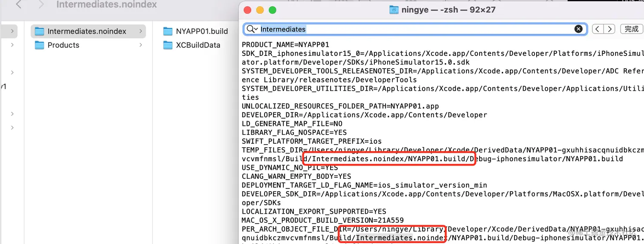Go forward in the Finder window
The height and width of the screenshot is (244, 644).
pos(41,5)
